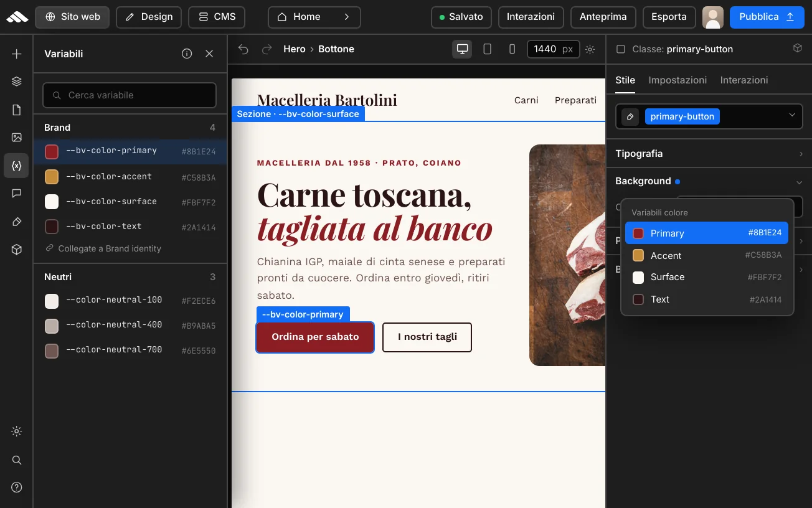Select the desktop viewport icon
The image size is (812, 508).
tap(462, 49)
